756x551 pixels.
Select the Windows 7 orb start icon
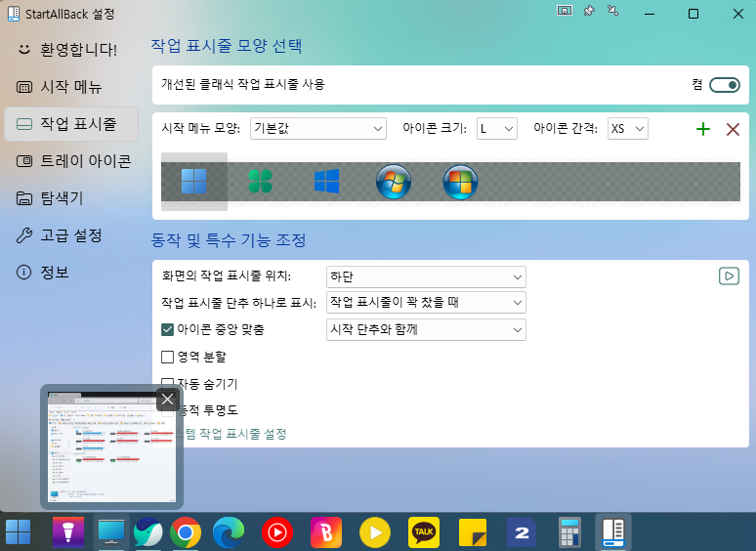coord(394,182)
